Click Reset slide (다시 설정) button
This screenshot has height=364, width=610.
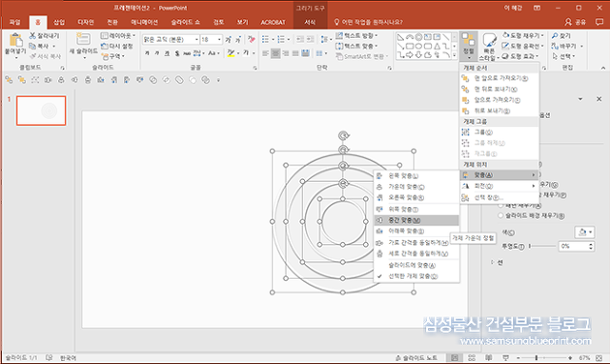117,45
